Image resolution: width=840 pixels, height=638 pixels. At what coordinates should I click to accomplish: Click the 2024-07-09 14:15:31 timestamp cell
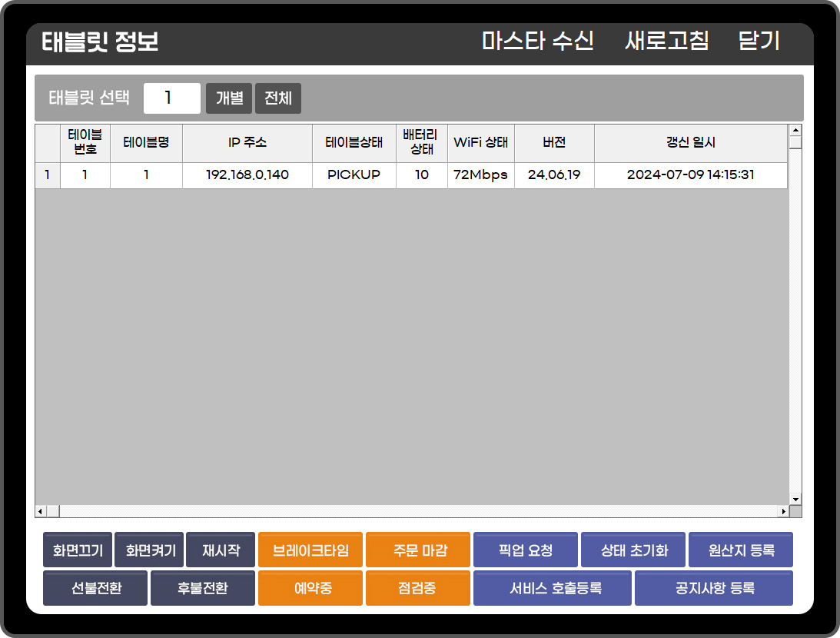point(691,175)
